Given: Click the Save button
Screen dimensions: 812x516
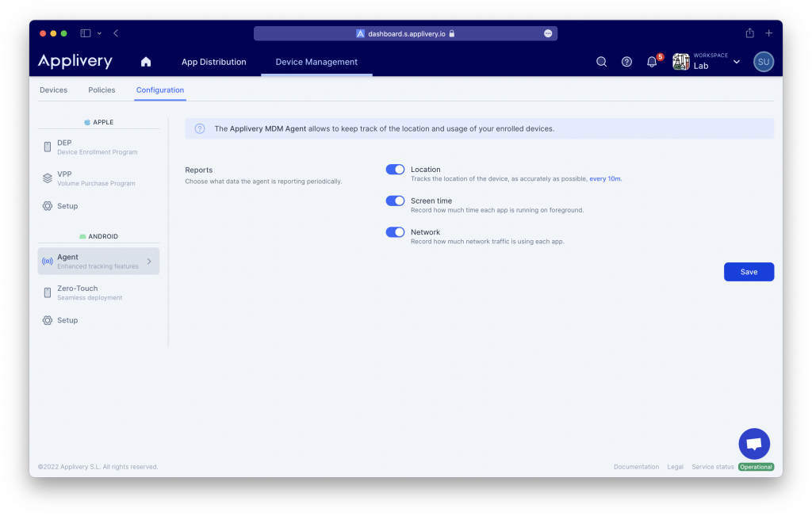Looking at the screenshot, I should pyautogui.click(x=749, y=272).
